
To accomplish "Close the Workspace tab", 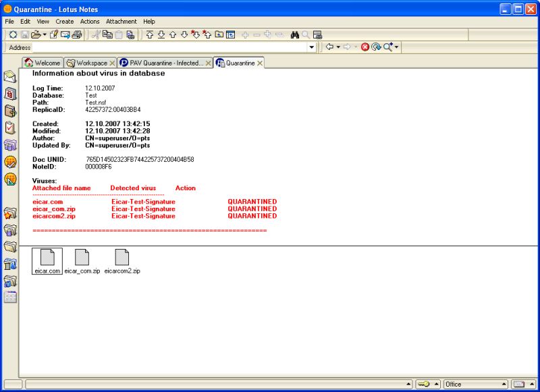I will coord(112,63).
